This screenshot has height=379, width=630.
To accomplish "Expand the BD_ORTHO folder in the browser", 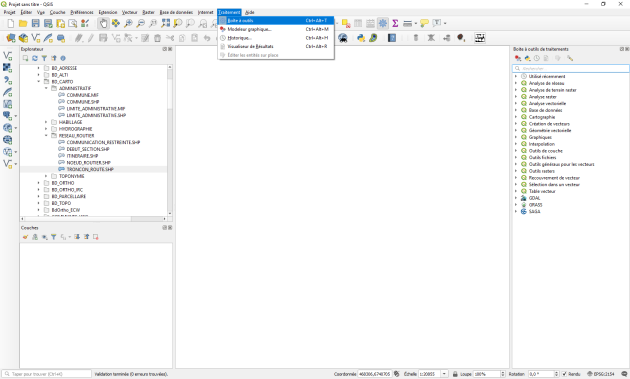I will (39, 183).
